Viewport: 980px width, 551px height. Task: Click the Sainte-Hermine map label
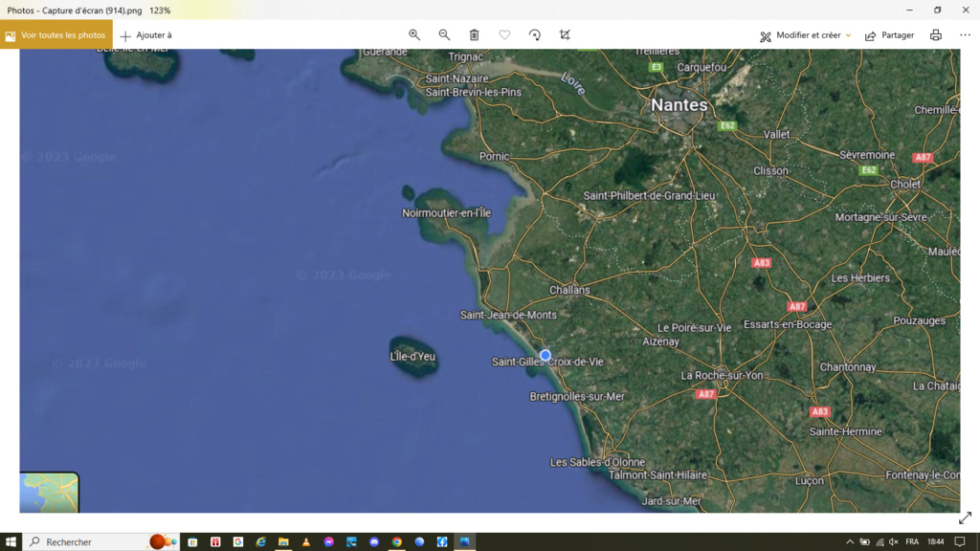click(846, 431)
